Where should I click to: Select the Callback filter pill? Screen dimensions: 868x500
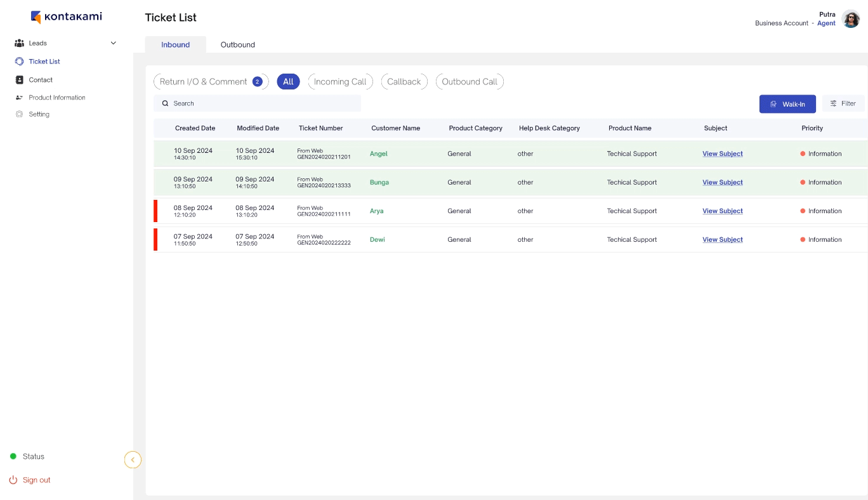click(x=404, y=82)
